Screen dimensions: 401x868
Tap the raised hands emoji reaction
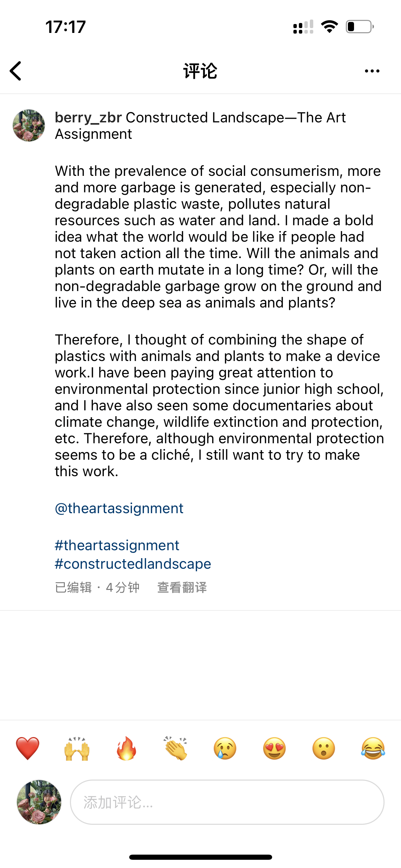[77, 748]
